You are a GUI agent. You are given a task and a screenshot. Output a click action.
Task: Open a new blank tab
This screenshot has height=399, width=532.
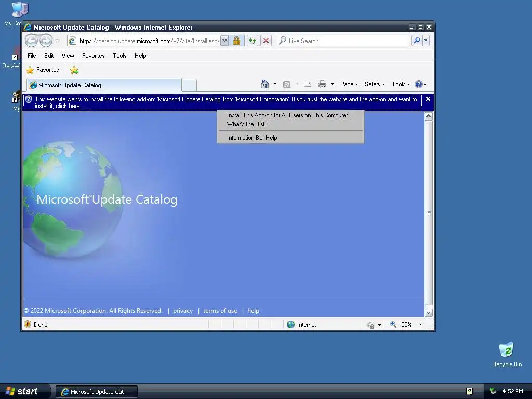coord(189,85)
